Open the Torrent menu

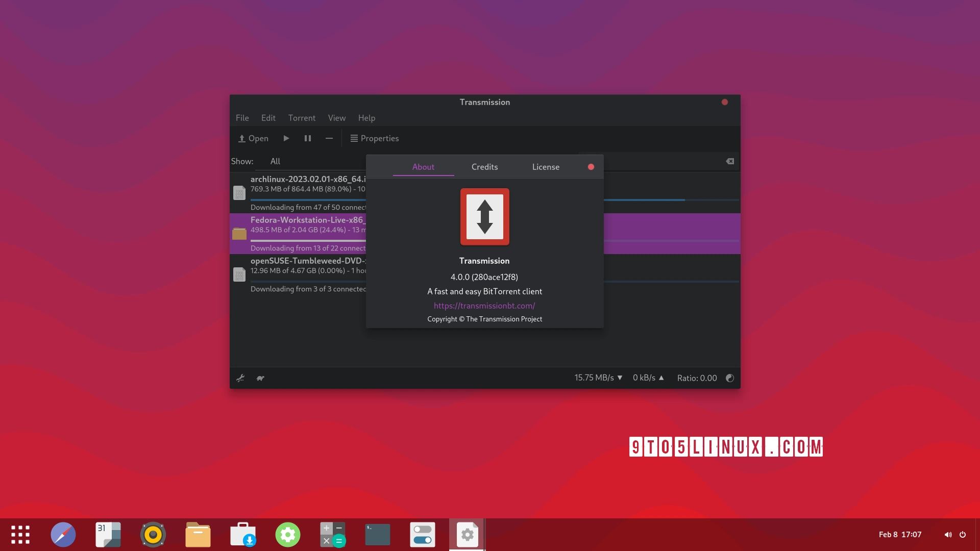click(x=302, y=118)
